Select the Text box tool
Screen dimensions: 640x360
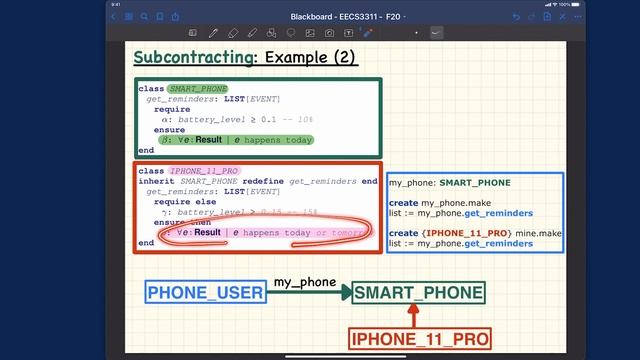(x=348, y=33)
